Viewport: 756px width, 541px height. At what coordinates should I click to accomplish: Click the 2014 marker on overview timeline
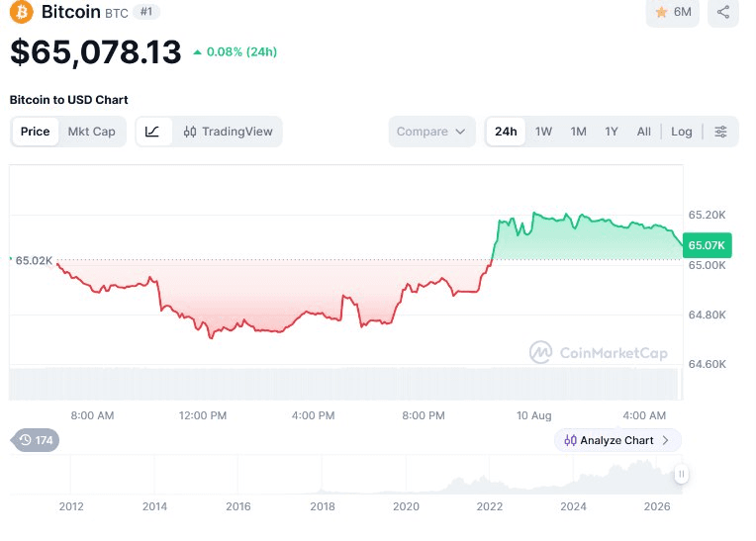(x=154, y=506)
